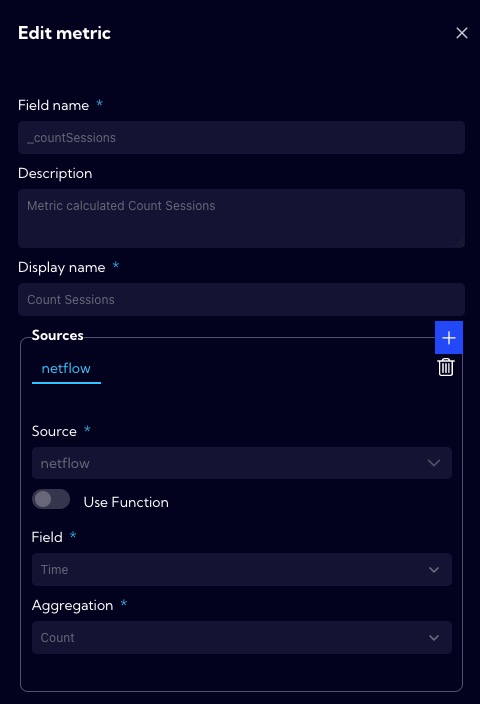Switch to the netflow source tab

click(x=66, y=369)
